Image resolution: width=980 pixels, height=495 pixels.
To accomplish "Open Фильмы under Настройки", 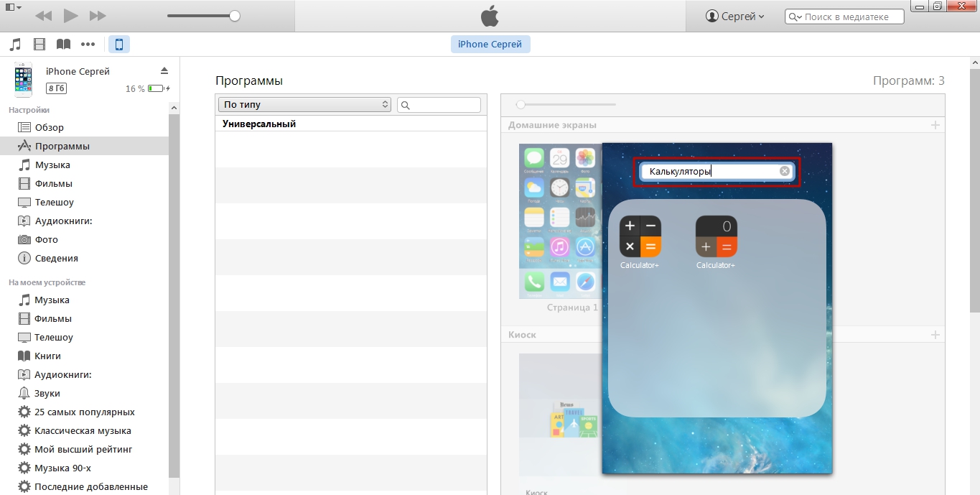I will click(x=53, y=183).
